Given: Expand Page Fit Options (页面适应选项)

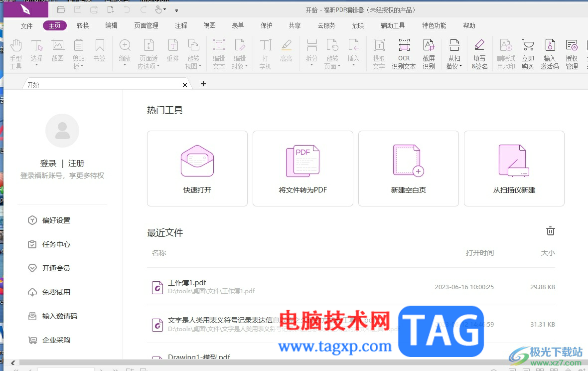Looking at the screenshot, I should [158, 66].
